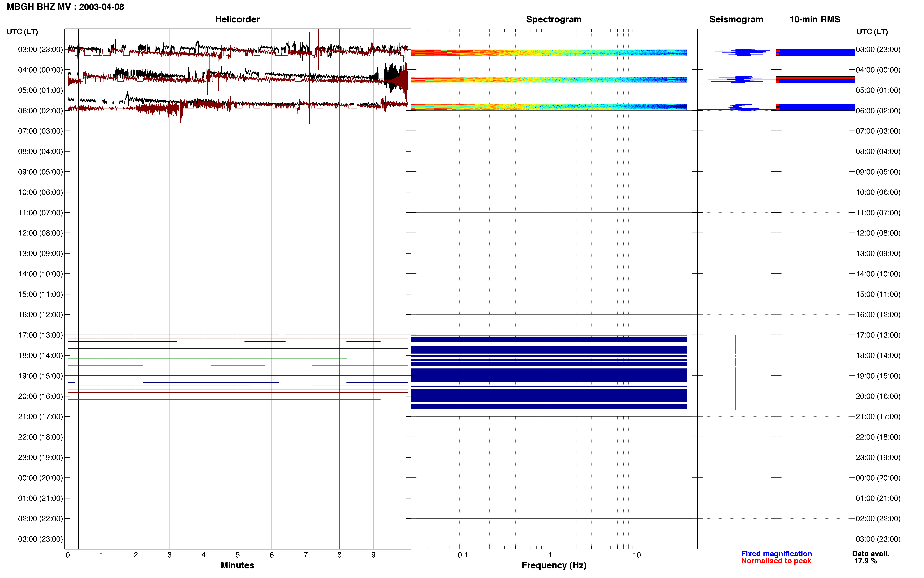Click the left '06:00 (02:00)' time label

coord(40,111)
